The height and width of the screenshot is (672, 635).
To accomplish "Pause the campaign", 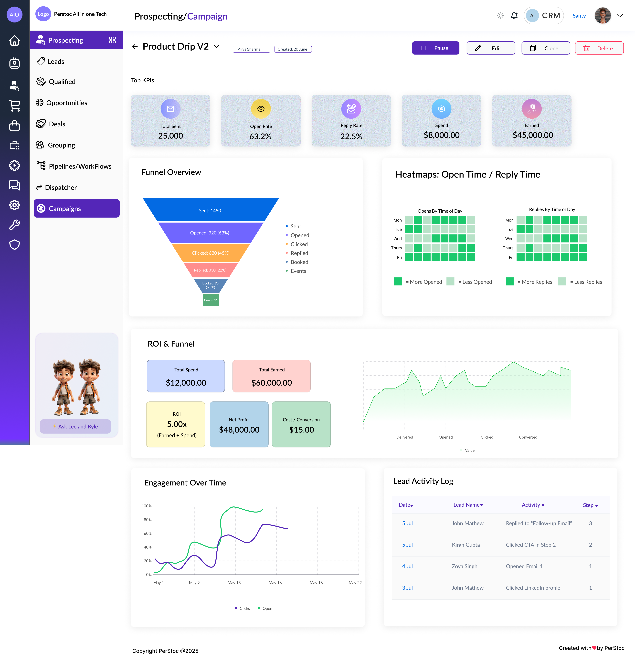I will click(x=435, y=48).
